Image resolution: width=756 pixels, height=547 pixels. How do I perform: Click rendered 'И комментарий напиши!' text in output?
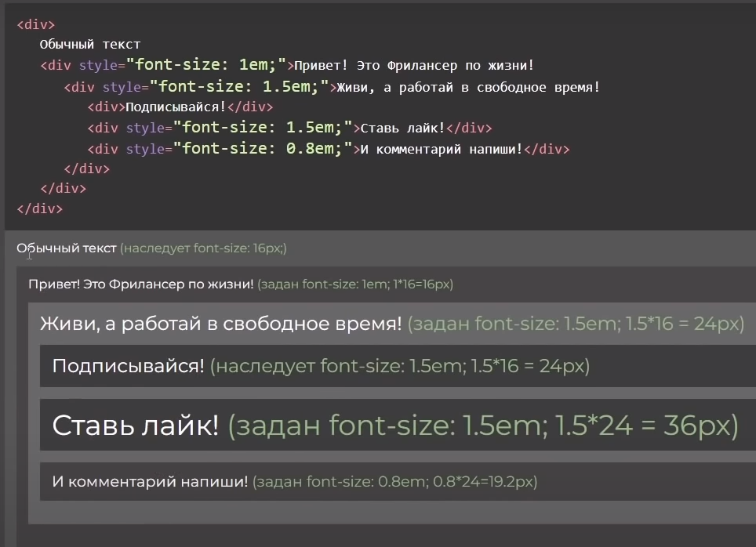pos(150,481)
